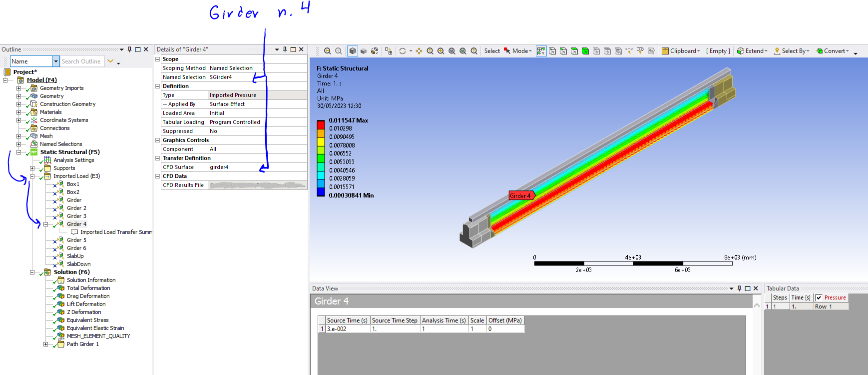The height and width of the screenshot is (375, 868).
Task: Open the Outline panel options dropdown
Action: click(121, 49)
